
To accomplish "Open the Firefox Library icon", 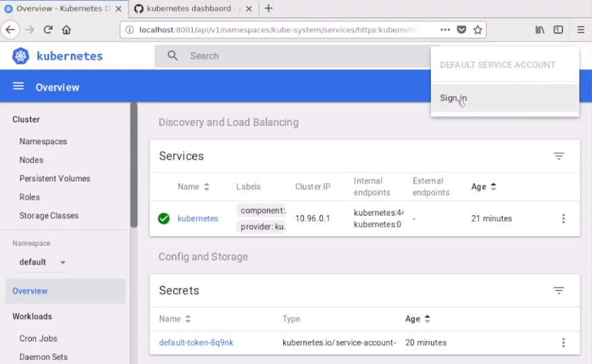I will [540, 30].
